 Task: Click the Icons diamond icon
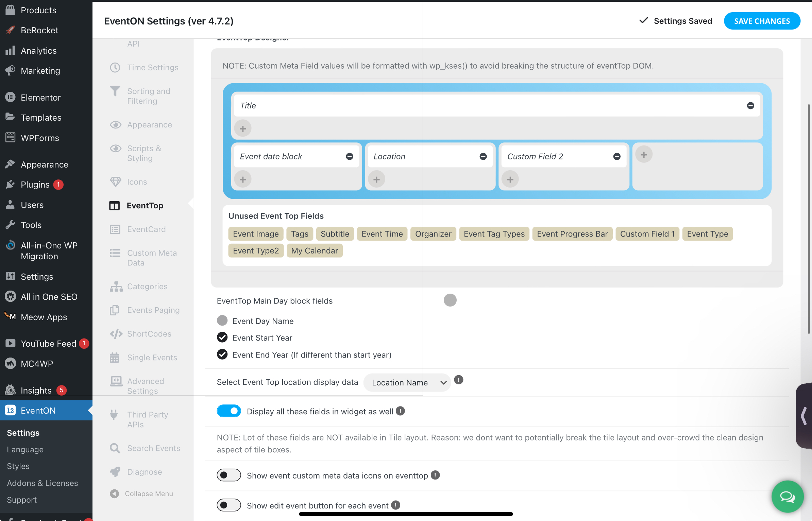point(115,182)
